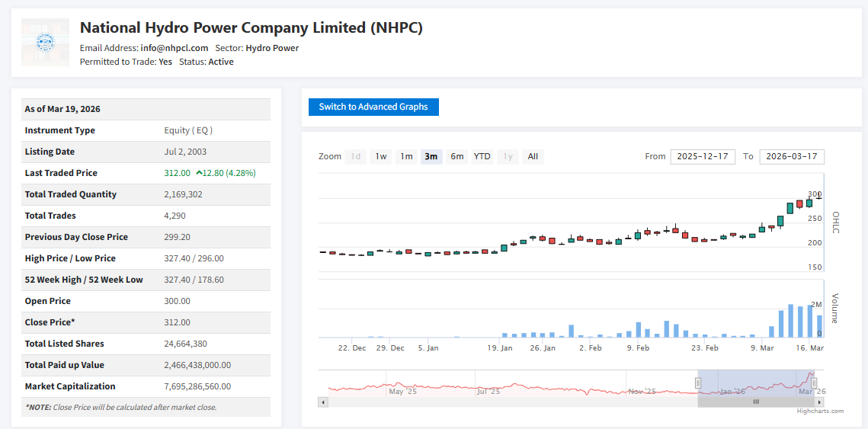The width and height of the screenshot is (868, 429).
Task: Click the NHPC company logo
Action: pyautogui.click(x=45, y=42)
